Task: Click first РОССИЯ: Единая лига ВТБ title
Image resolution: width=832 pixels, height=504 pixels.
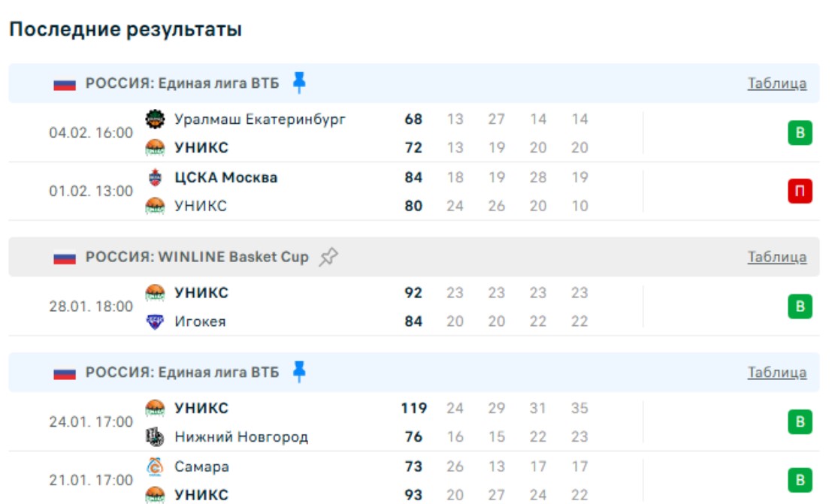Action: point(182,83)
